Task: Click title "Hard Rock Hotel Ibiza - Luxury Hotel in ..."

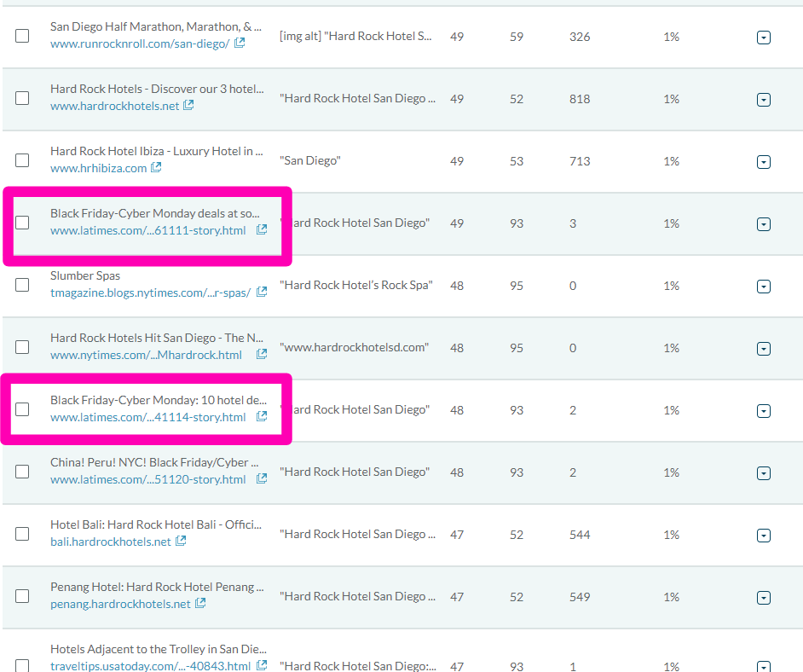Action: [156, 151]
